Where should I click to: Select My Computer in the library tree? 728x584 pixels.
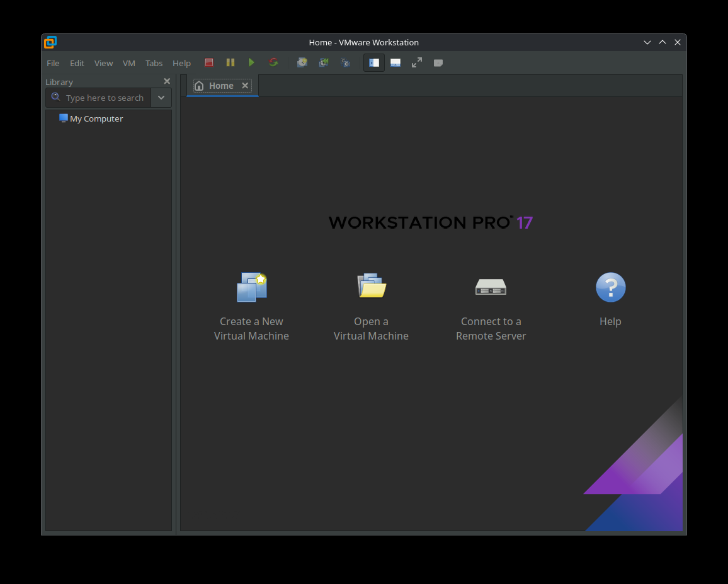tap(91, 118)
